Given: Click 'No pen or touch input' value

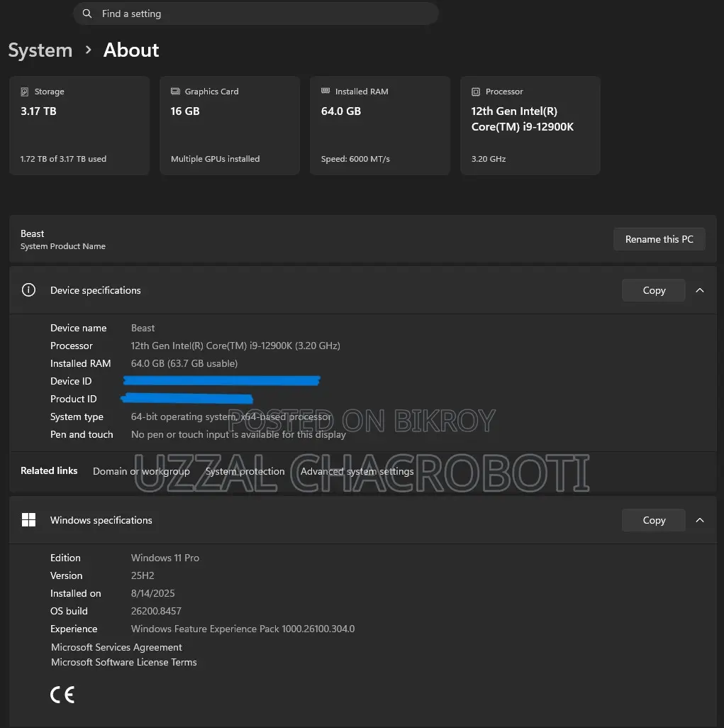Looking at the screenshot, I should point(238,434).
